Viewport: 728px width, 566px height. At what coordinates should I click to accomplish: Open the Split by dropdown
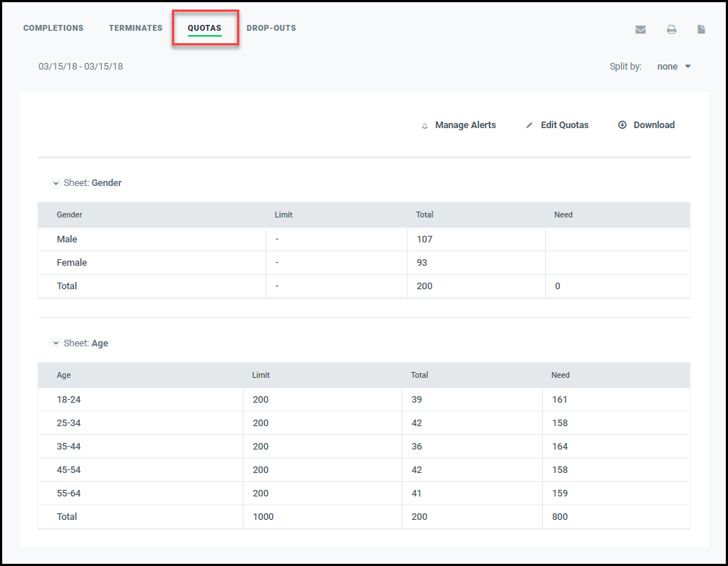pyautogui.click(x=674, y=67)
